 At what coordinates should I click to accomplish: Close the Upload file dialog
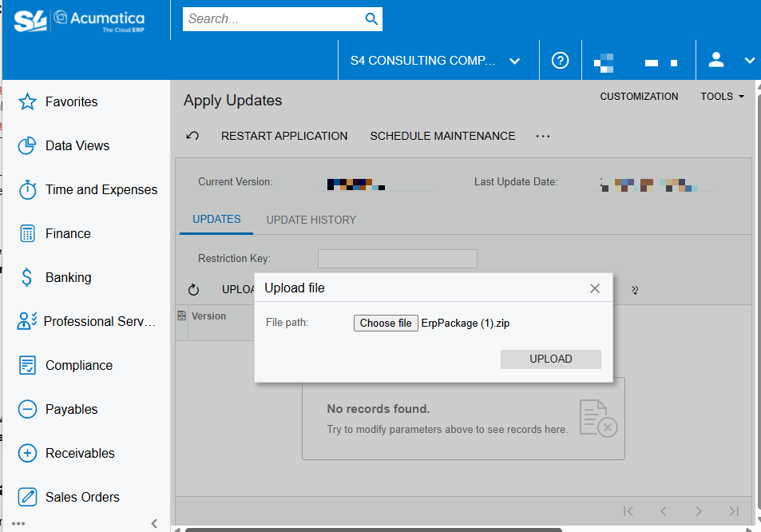coord(595,288)
